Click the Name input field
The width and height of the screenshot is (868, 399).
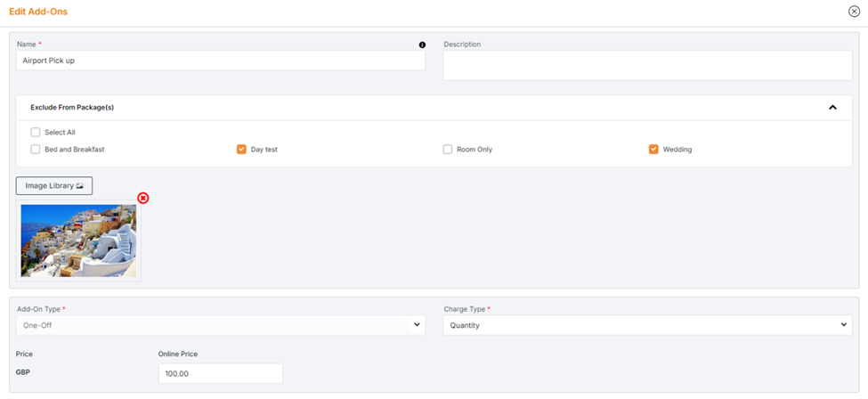(220, 61)
